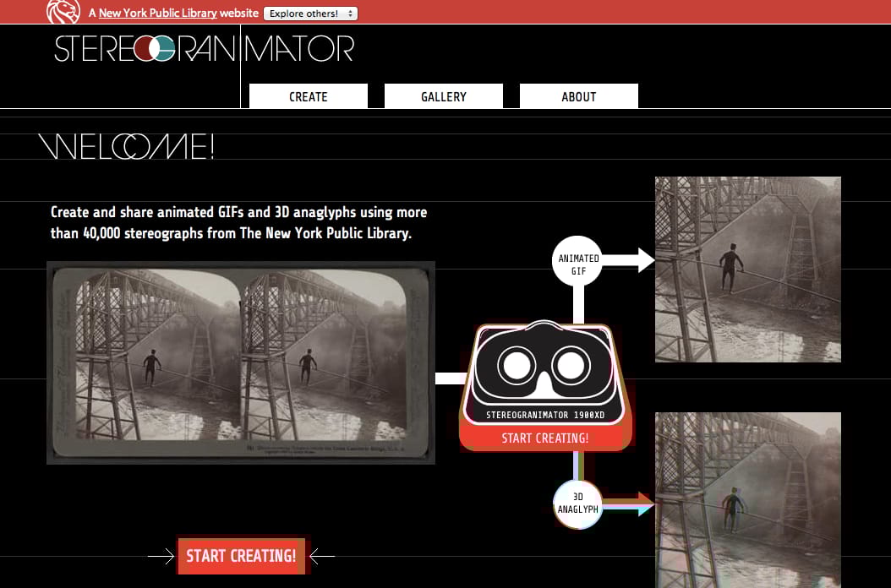Go to the Create tab

coord(309,96)
